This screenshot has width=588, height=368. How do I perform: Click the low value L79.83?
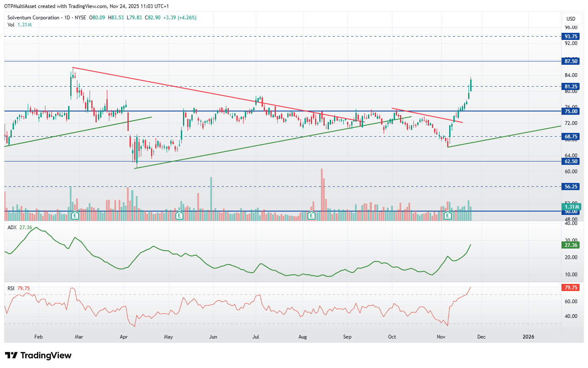(134, 18)
